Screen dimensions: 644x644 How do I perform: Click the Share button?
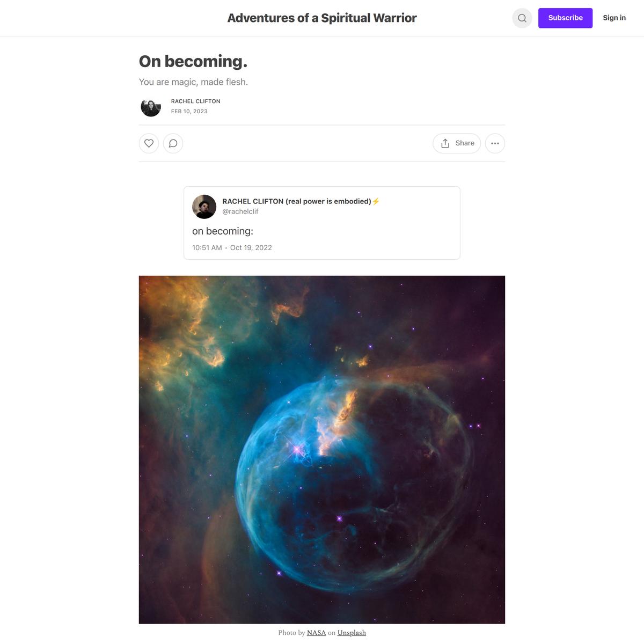tap(457, 143)
